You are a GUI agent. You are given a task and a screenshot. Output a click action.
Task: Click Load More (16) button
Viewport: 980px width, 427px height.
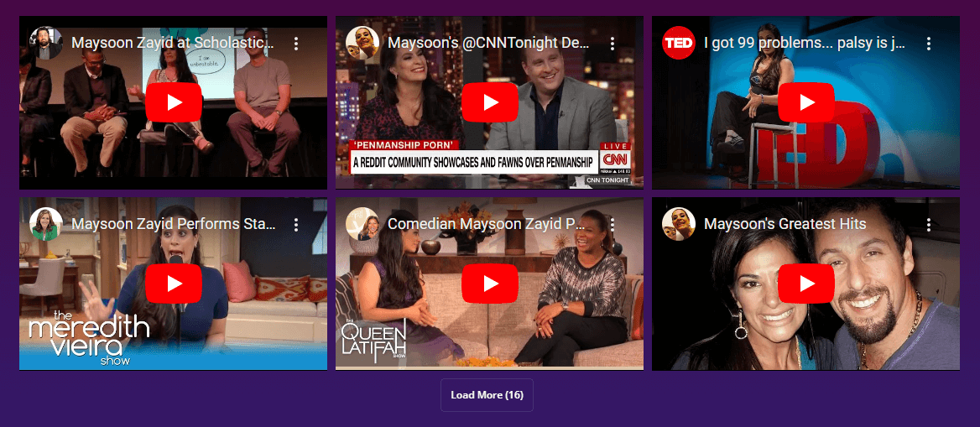(487, 395)
